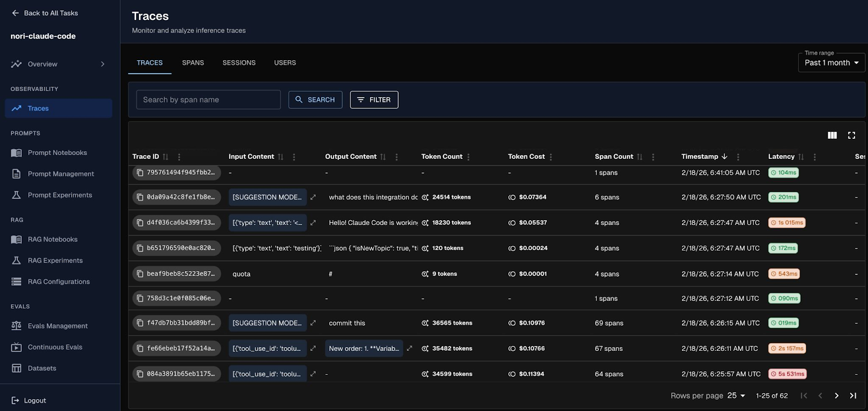The image size is (868, 411).
Task: Open Token Cost column menu
Action: click(551, 157)
